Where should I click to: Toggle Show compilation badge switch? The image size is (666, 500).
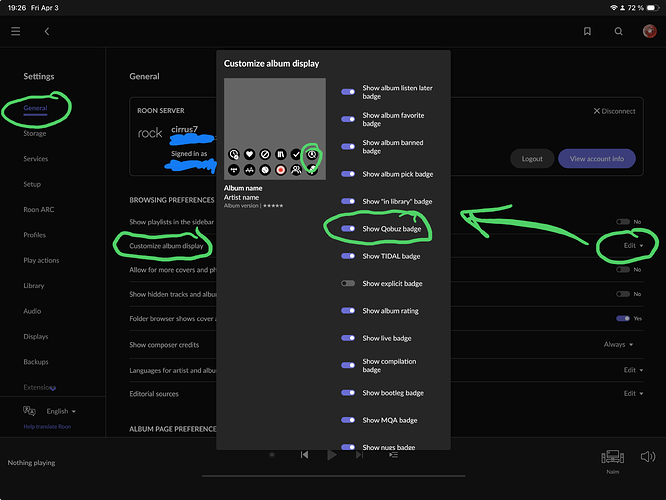(348, 365)
